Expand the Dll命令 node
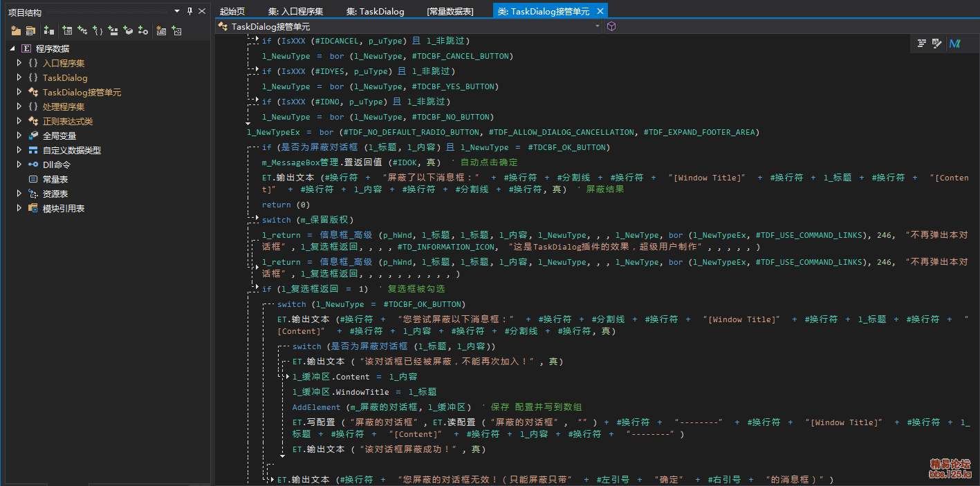The image size is (980, 486). [x=19, y=165]
